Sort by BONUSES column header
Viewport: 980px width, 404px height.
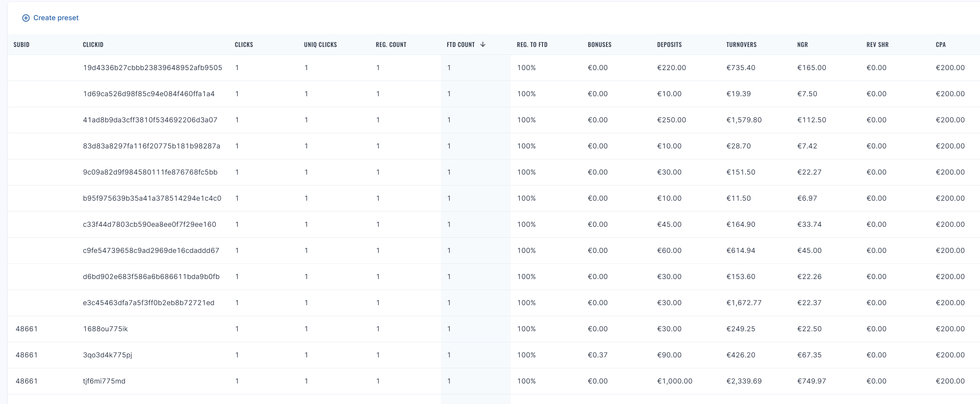point(600,45)
